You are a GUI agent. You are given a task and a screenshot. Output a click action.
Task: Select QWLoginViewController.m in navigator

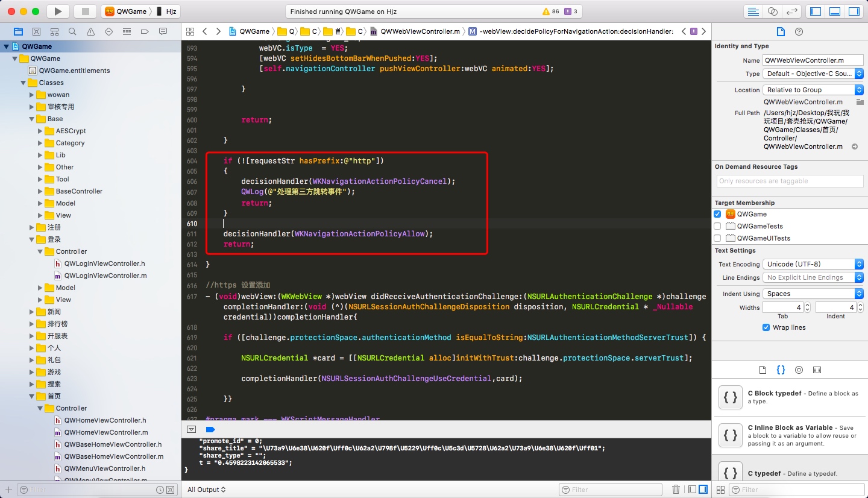click(105, 276)
